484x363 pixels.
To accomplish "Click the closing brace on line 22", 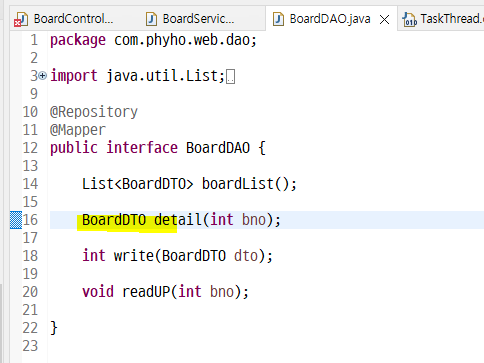I will pos(54,328).
